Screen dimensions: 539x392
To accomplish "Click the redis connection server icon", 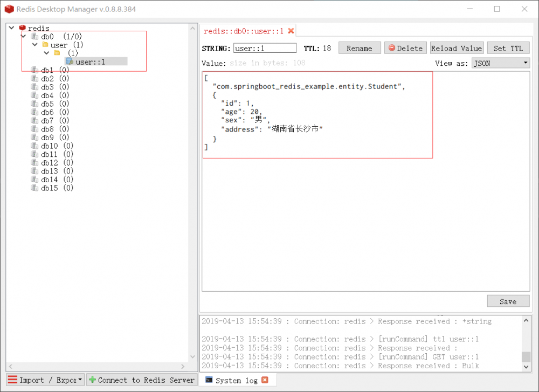I will pos(23,28).
